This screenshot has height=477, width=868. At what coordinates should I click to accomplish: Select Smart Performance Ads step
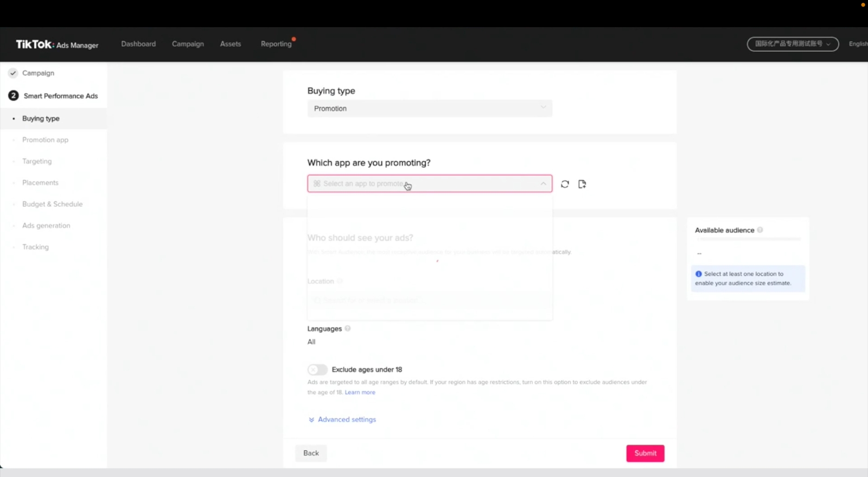click(x=61, y=96)
